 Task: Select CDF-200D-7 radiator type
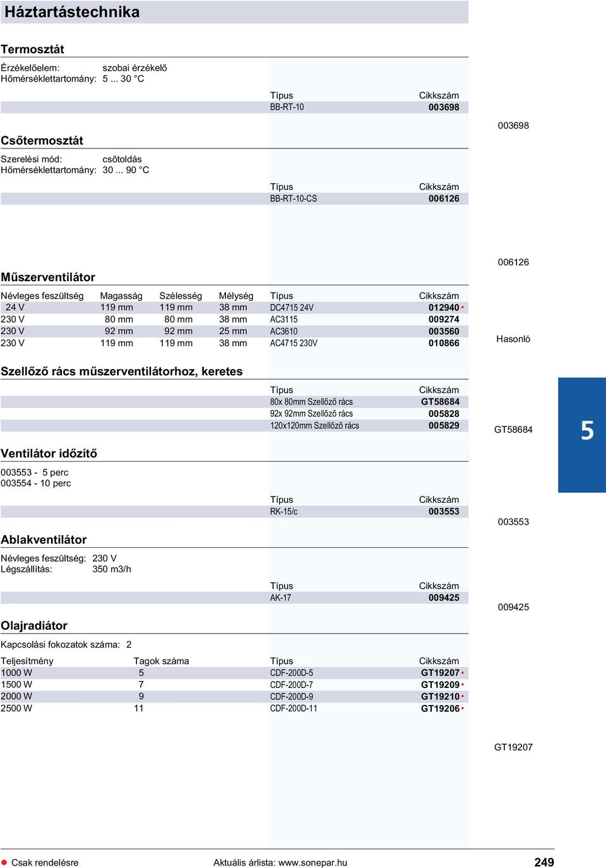coord(291,685)
